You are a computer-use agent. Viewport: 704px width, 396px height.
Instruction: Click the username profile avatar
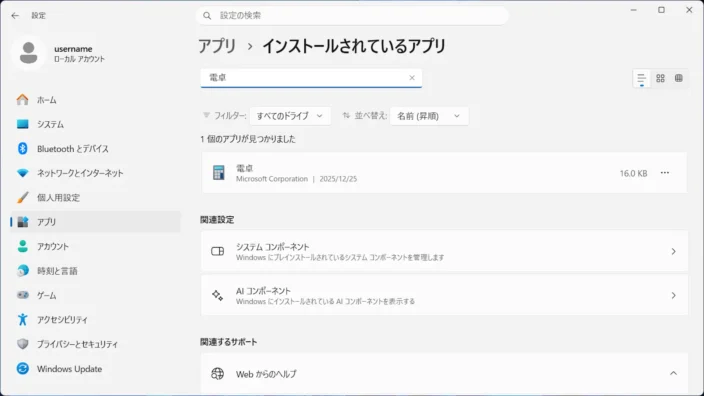pyautogui.click(x=29, y=53)
